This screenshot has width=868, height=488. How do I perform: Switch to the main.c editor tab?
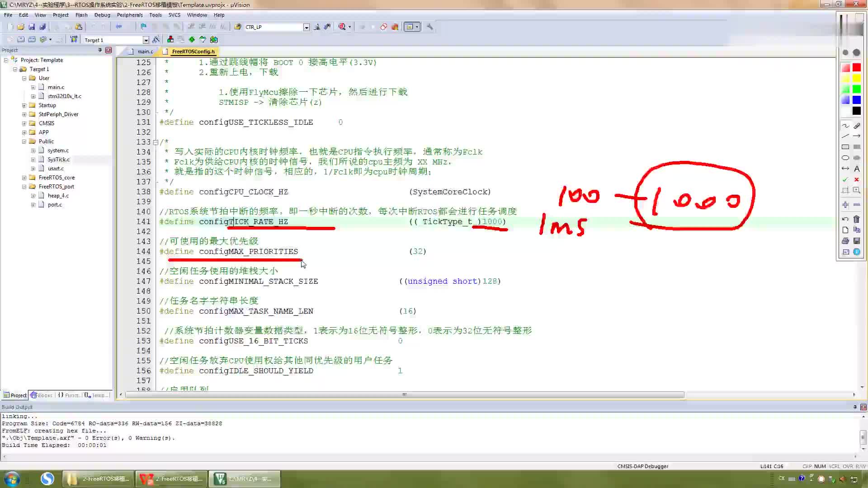142,52
